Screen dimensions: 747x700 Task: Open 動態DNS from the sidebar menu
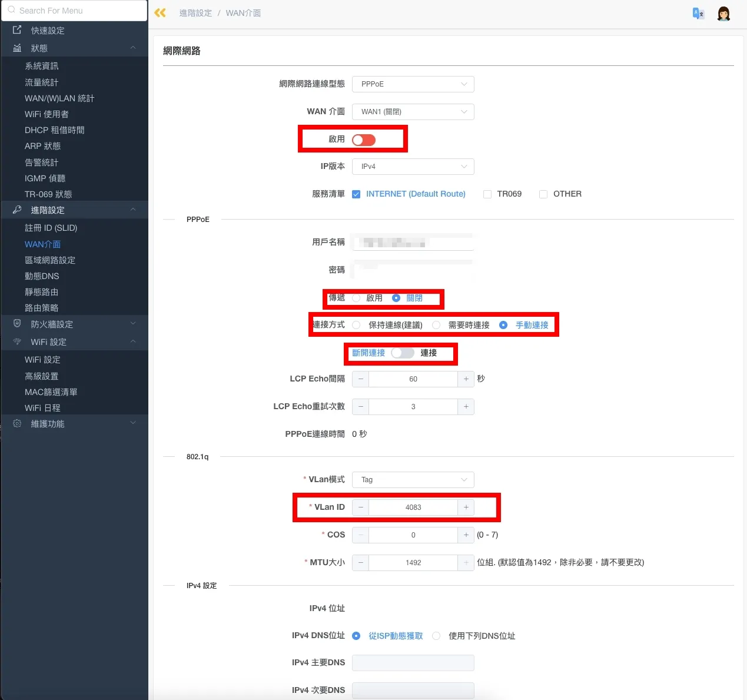41,276
